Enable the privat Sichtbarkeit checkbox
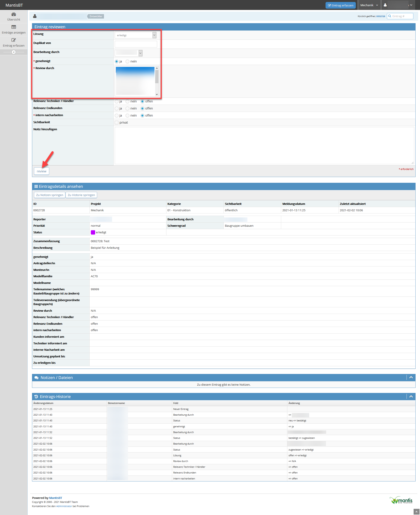420x515 pixels. [x=117, y=123]
